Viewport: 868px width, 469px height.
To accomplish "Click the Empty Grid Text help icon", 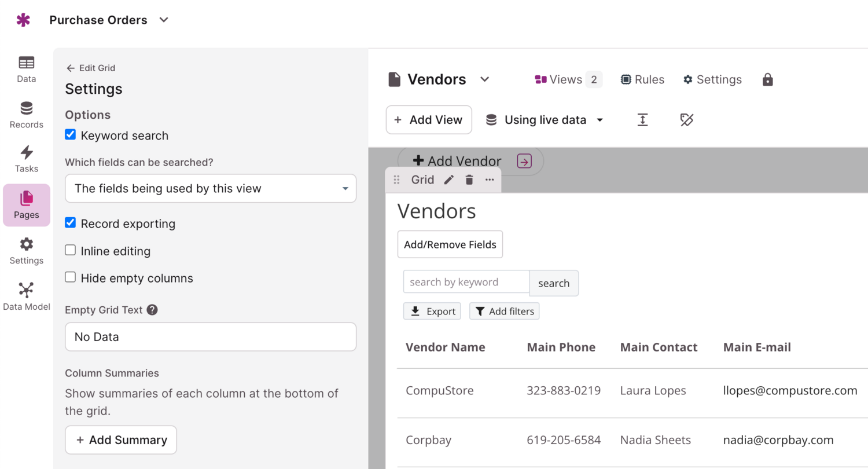I will (x=152, y=310).
